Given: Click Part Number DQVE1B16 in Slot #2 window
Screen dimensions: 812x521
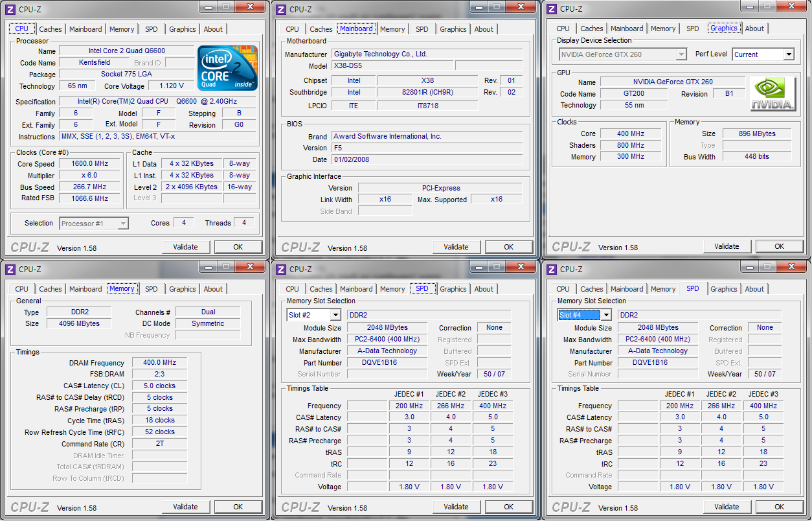Looking at the screenshot, I should coord(387,363).
